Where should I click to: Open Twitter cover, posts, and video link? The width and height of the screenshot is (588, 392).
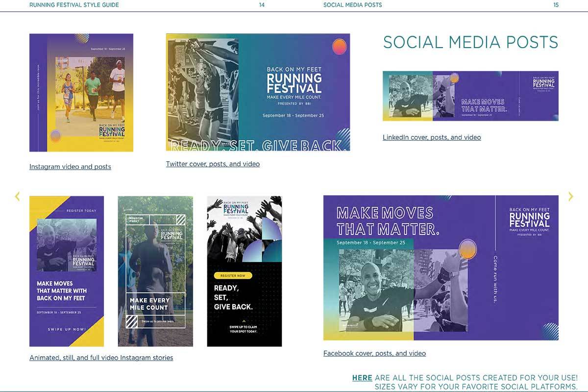point(213,164)
